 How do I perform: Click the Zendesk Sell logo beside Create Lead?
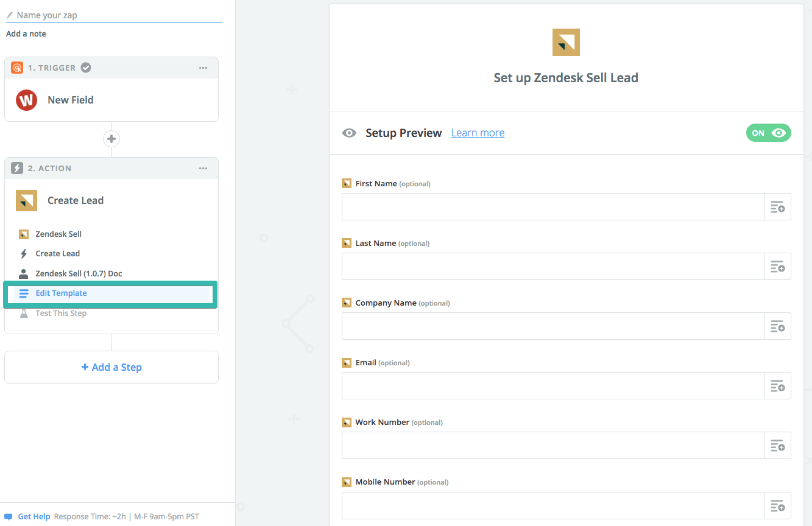[26, 200]
